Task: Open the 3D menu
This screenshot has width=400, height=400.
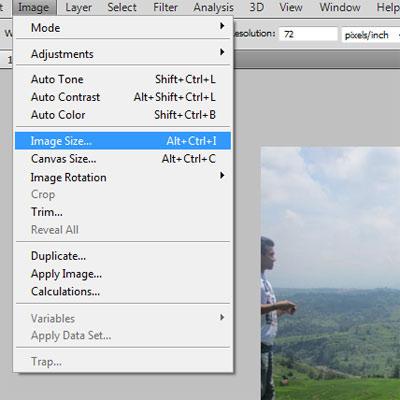Action: point(257,7)
